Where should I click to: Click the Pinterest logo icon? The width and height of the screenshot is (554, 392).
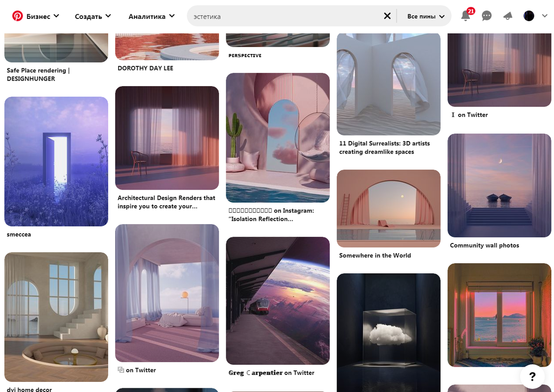pos(17,16)
